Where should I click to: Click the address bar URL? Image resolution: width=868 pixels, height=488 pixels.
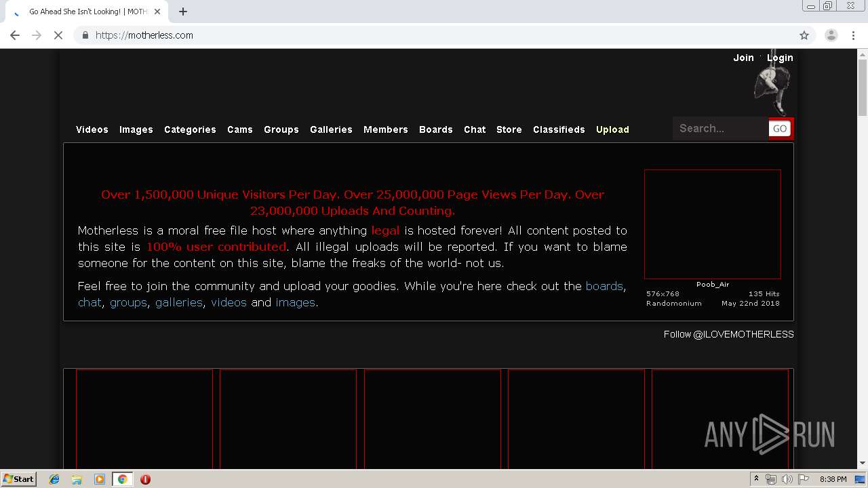coord(144,35)
